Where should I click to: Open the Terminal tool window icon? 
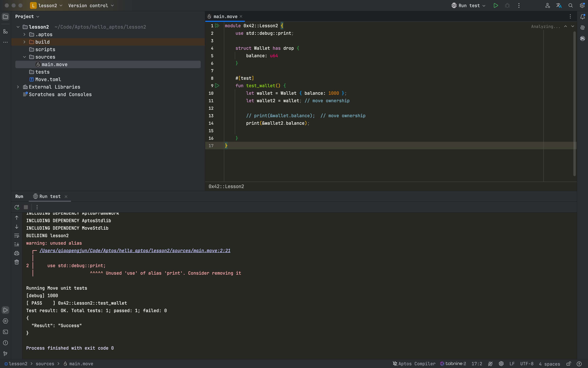pyautogui.click(x=5, y=332)
